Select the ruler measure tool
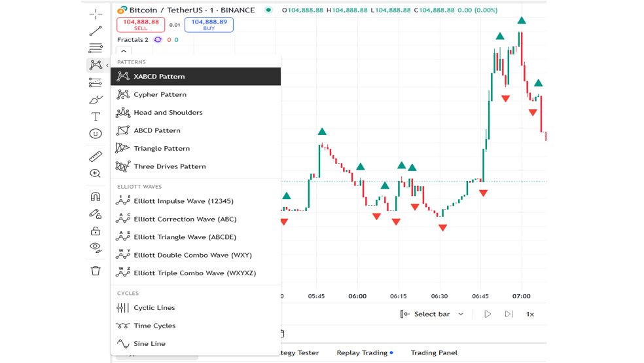The image size is (644, 363). pos(96,156)
